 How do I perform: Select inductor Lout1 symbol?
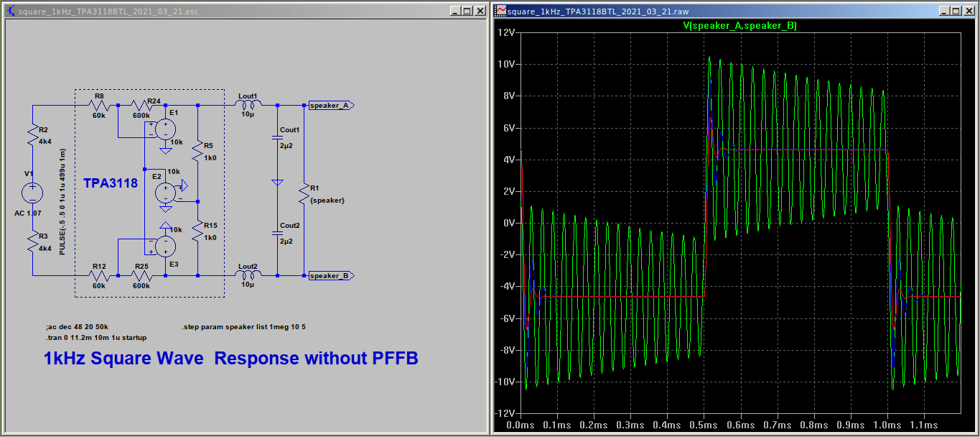pos(248,105)
